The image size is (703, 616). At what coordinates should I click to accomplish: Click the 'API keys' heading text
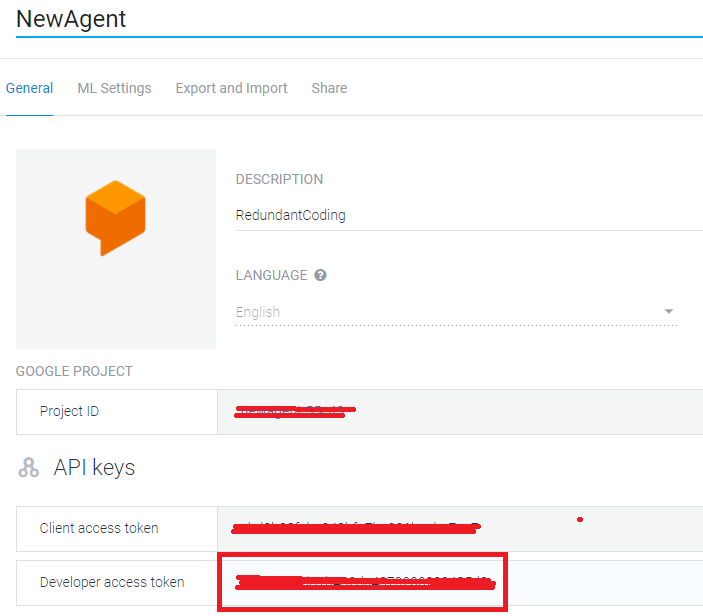coord(94,467)
